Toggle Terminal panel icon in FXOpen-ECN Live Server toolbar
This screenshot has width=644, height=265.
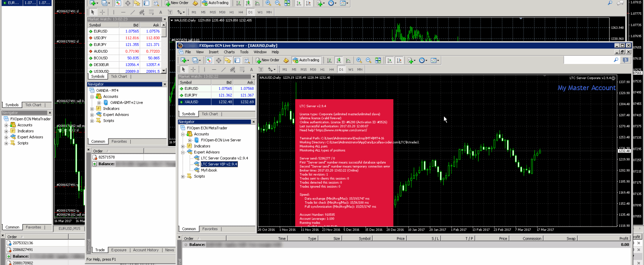237,60
